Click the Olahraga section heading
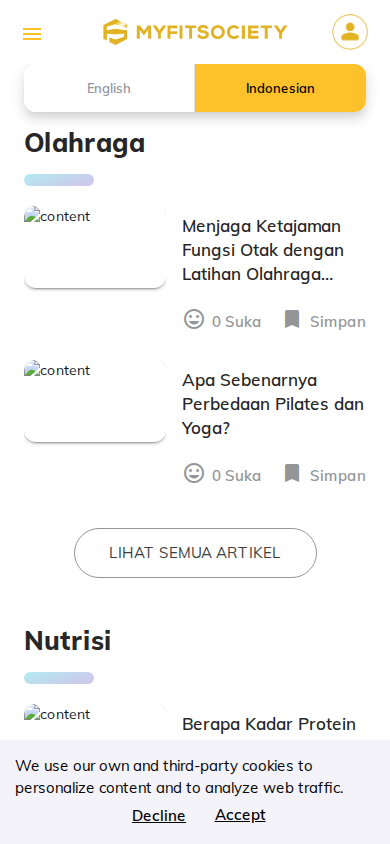The width and height of the screenshot is (390, 844). [84, 143]
